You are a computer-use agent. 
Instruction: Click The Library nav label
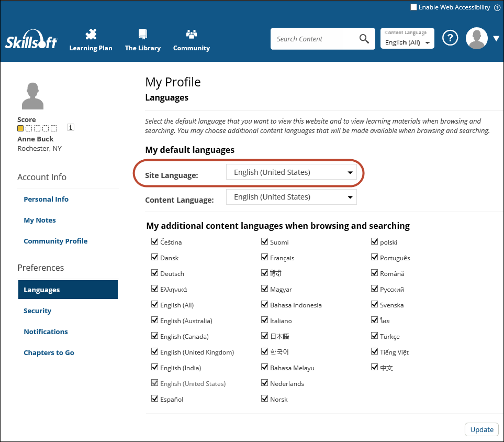(143, 48)
